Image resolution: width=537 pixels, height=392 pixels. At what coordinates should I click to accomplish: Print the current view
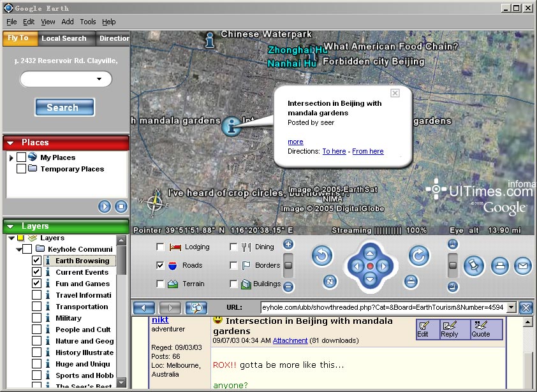[500, 266]
